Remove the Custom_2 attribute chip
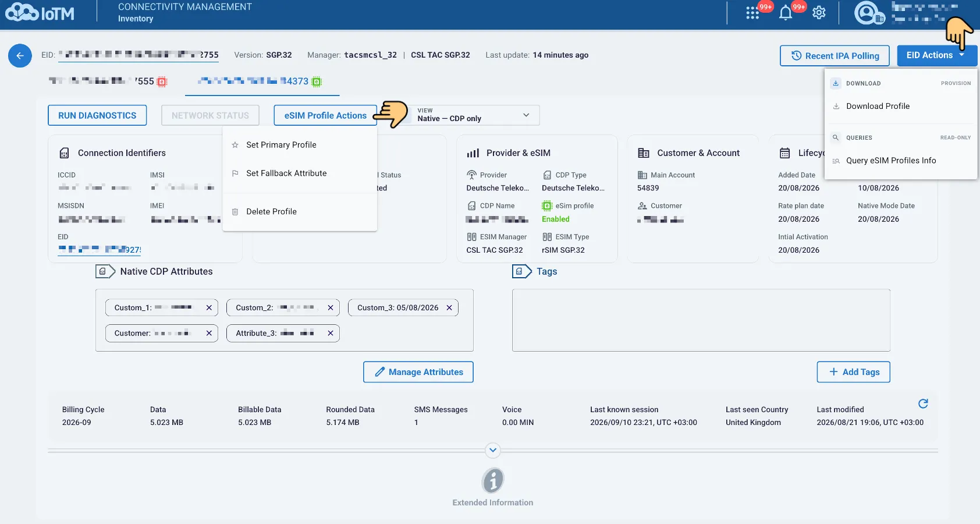This screenshot has width=980, height=524. (x=331, y=307)
